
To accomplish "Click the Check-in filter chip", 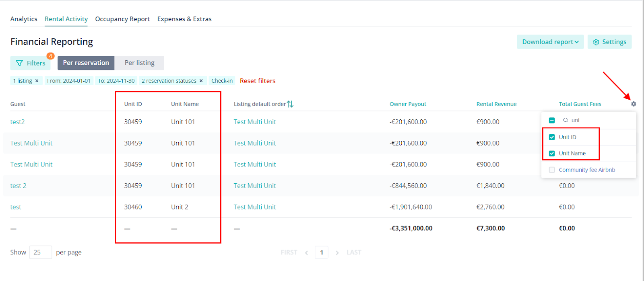I will (222, 81).
